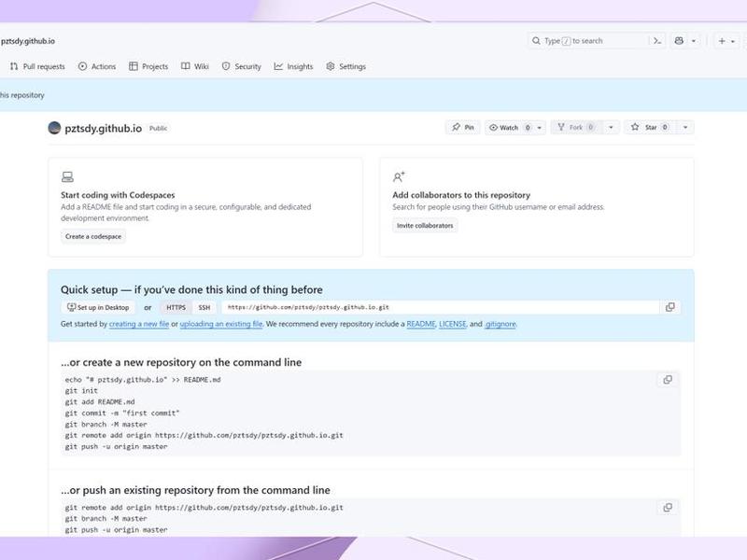Expand the Copilot dropdown arrow
Viewport: 747px width, 560px height.
[694, 41]
